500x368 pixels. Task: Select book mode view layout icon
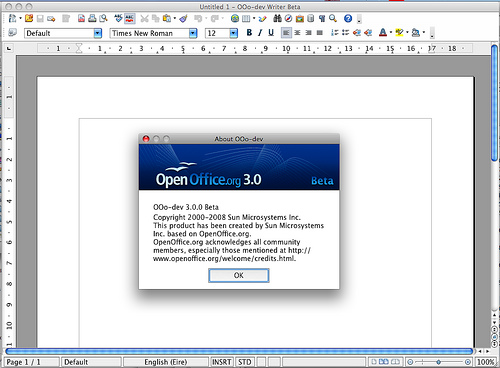tap(395, 362)
